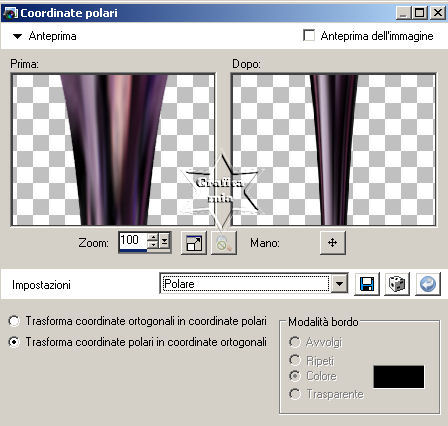The height and width of the screenshot is (426, 448).
Task: Click the Coordinate polari title bar icon
Action: [10, 13]
